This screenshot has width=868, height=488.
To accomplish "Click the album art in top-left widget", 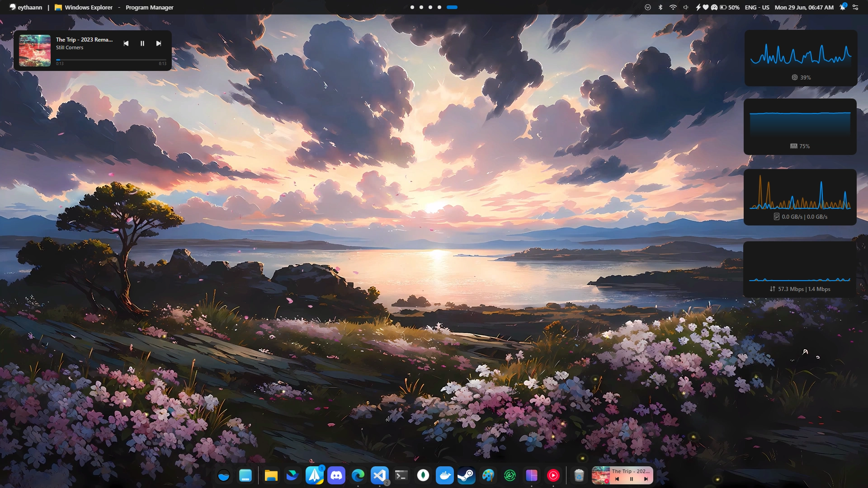I will coord(35,51).
